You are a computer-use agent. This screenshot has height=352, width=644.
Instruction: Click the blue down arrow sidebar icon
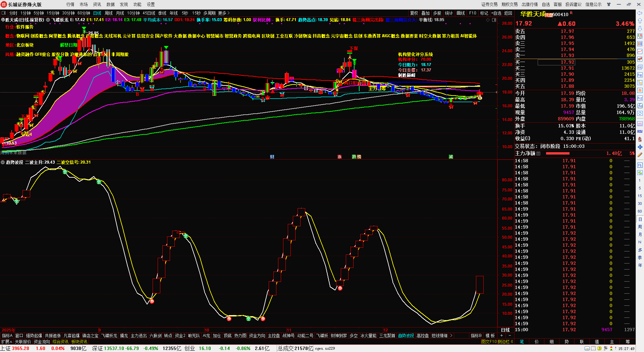[x=640, y=28]
